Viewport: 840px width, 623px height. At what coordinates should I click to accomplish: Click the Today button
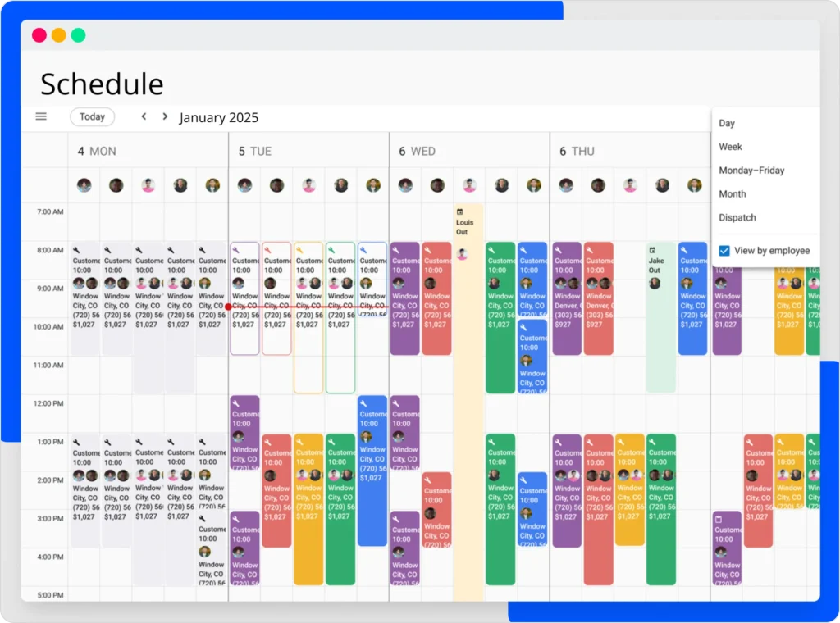(x=92, y=116)
